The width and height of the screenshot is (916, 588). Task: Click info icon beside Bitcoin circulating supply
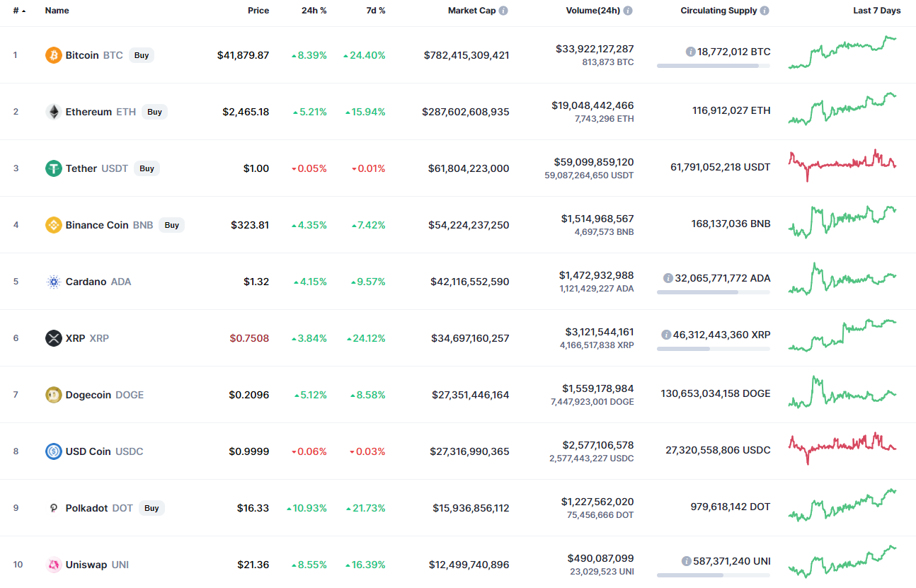pyautogui.click(x=690, y=52)
